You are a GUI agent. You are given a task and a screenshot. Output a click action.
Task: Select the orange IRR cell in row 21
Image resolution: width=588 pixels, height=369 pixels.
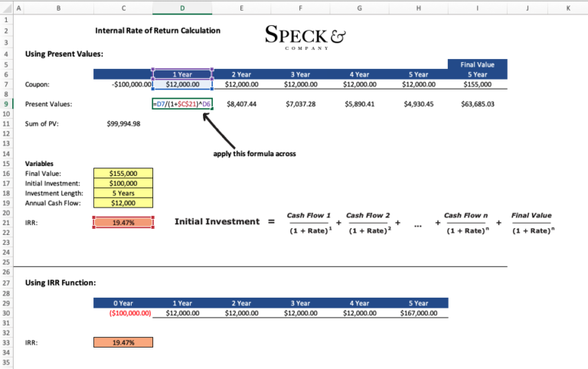pyautogui.click(x=123, y=222)
